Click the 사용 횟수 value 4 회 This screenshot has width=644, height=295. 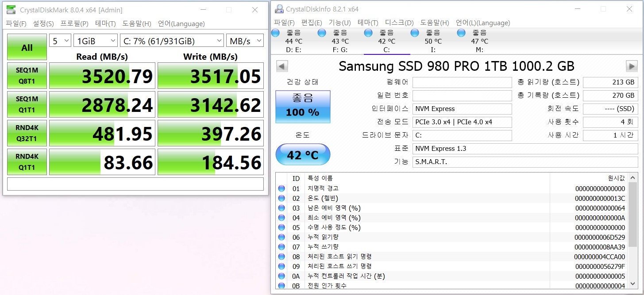tap(610, 122)
